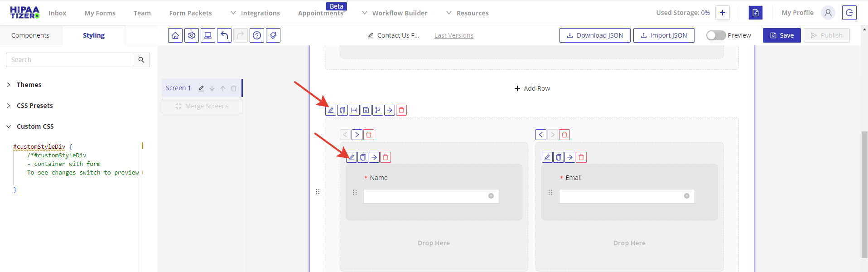
Task: Open form settings via the gear icon
Action: click(x=192, y=35)
